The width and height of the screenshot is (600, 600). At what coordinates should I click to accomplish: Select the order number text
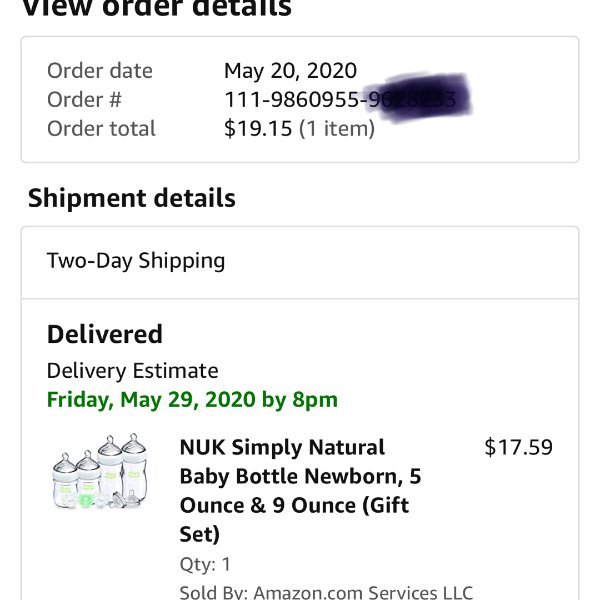pos(340,99)
